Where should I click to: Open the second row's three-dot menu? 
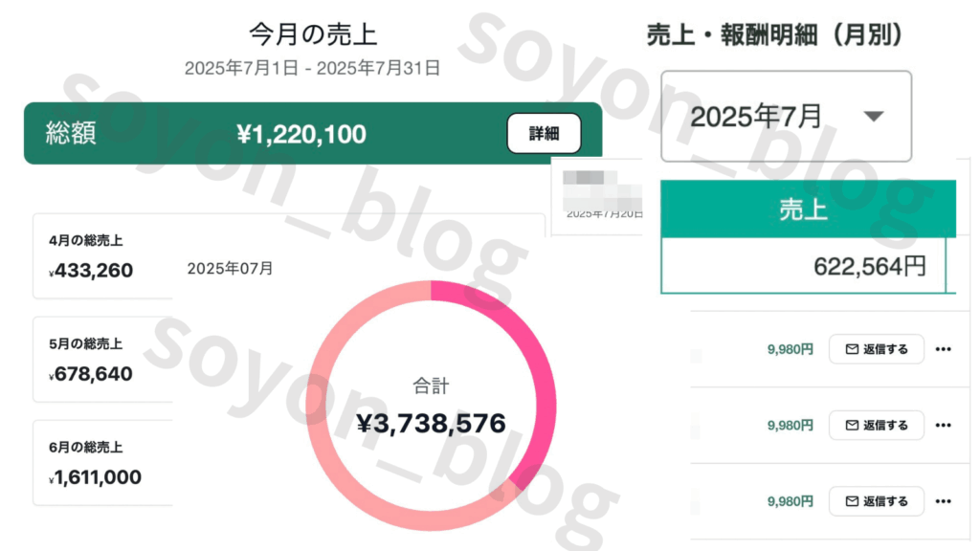943,426
